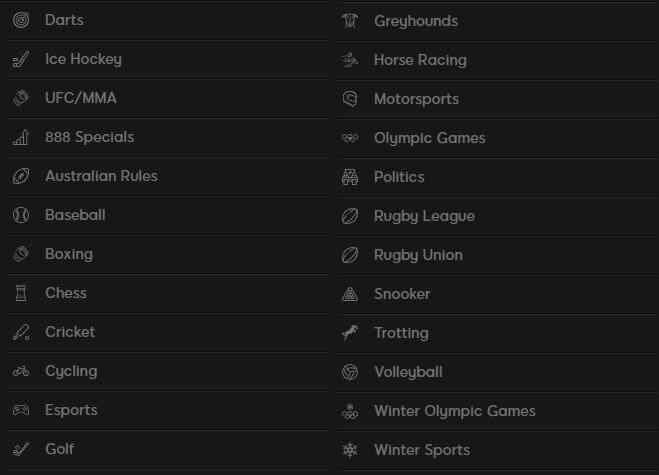Click the Ice Hockey stick icon
This screenshot has width=659, height=475.
coord(21,59)
